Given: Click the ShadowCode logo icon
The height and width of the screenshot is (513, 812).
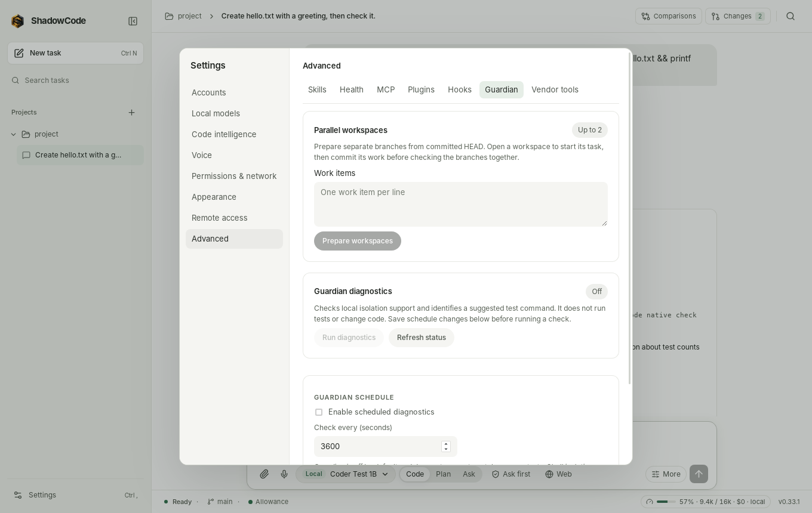Looking at the screenshot, I should pos(18,21).
